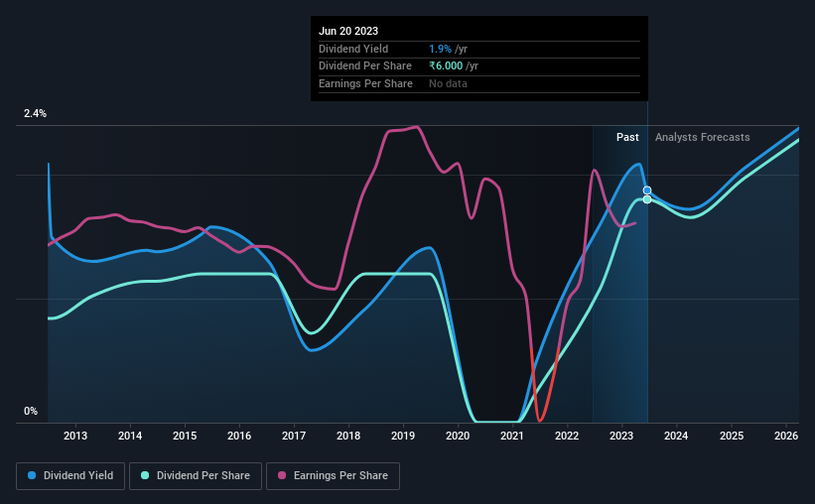Click the Past region label
815x504 pixels.
click(x=627, y=137)
